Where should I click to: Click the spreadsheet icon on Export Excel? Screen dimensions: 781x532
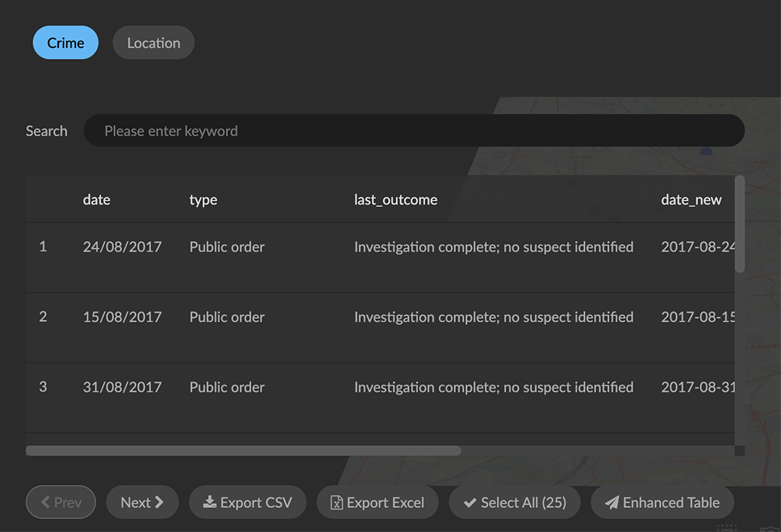click(337, 503)
